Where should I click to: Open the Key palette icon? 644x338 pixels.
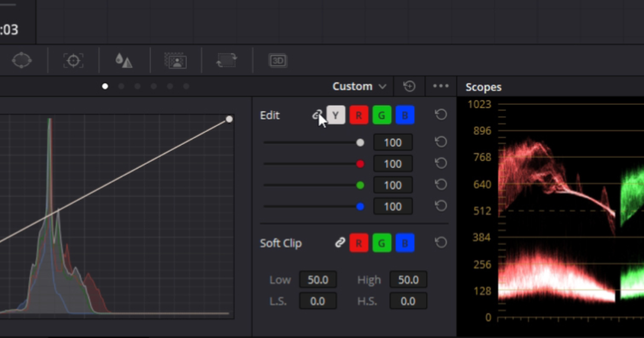(175, 60)
